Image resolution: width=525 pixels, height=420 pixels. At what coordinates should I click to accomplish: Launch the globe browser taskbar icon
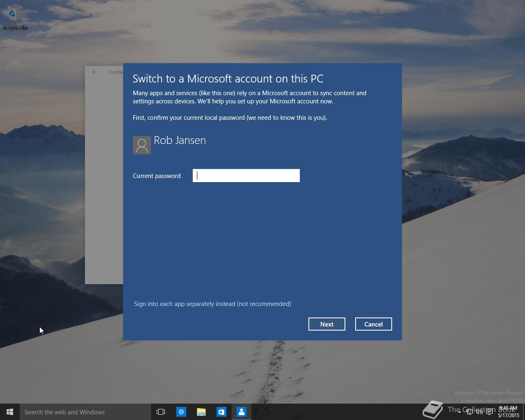pos(181,412)
